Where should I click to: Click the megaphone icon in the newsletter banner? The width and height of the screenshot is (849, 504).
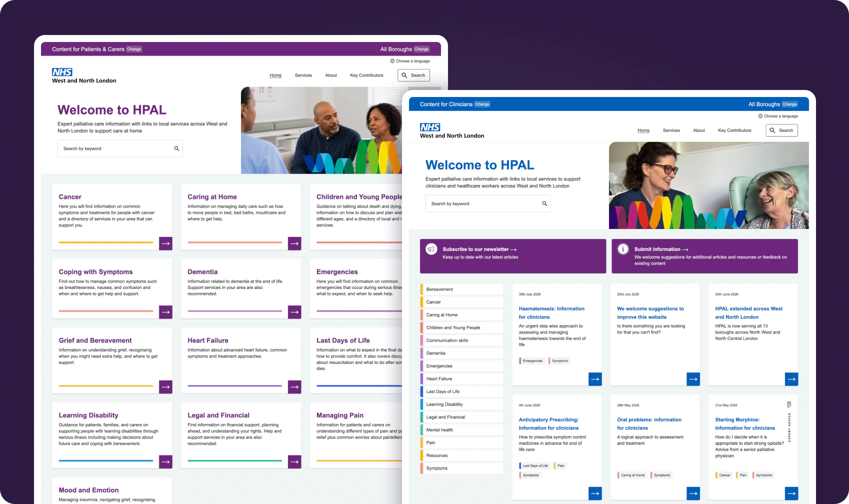click(x=431, y=249)
